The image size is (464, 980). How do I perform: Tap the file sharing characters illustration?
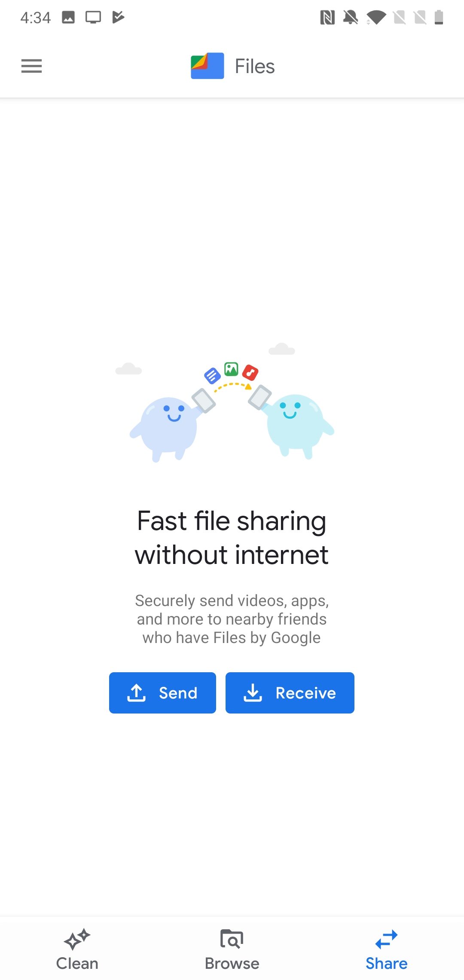[x=232, y=402]
